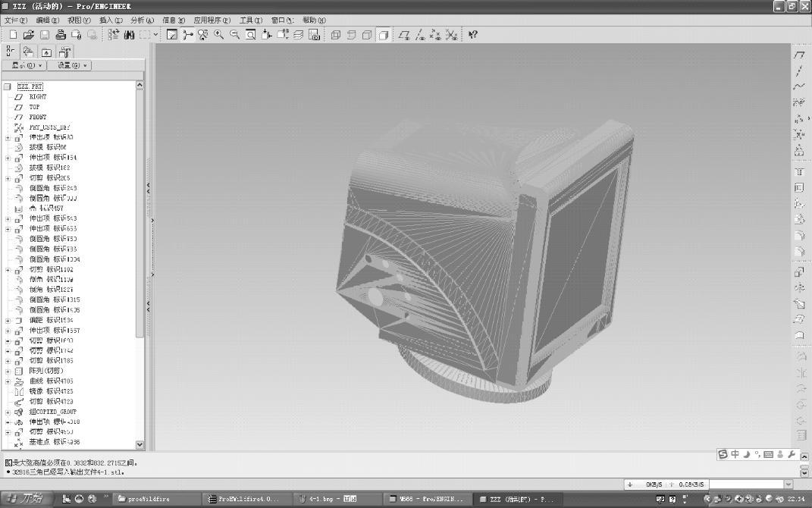Switch to the 4-1.bmp 画图 taskbar window

click(x=339, y=499)
